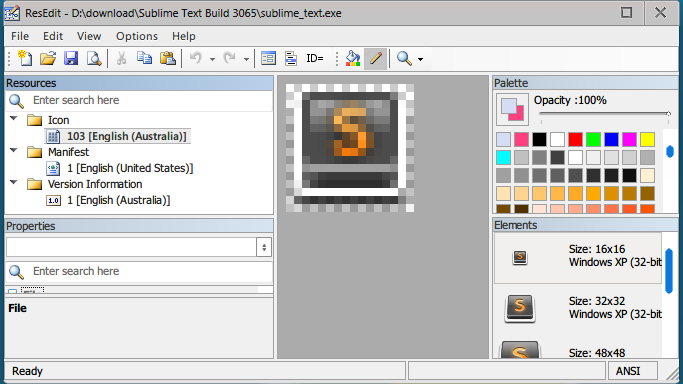Pick the red palette swatch
This screenshot has width=683, height=384.
tap(575, 139)
